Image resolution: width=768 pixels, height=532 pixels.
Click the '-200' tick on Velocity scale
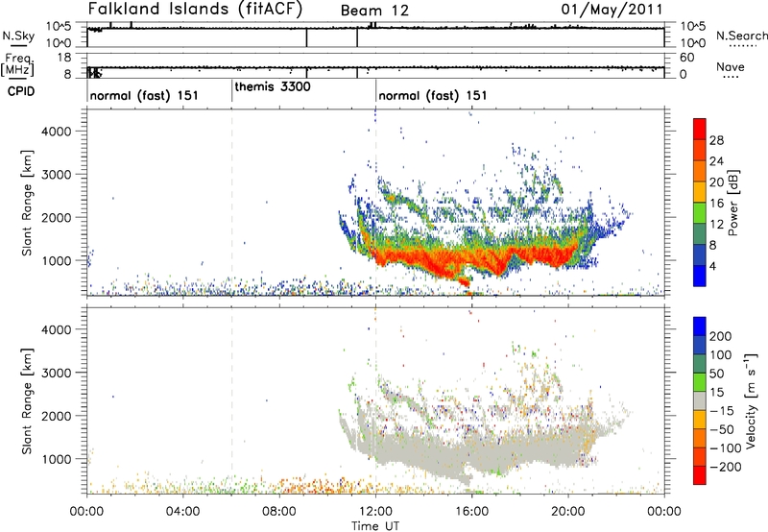(724, 467)
